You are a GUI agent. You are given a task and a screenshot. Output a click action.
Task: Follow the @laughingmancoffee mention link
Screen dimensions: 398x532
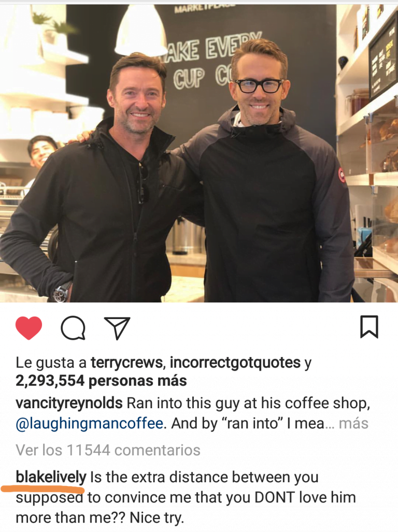point(89,423)
